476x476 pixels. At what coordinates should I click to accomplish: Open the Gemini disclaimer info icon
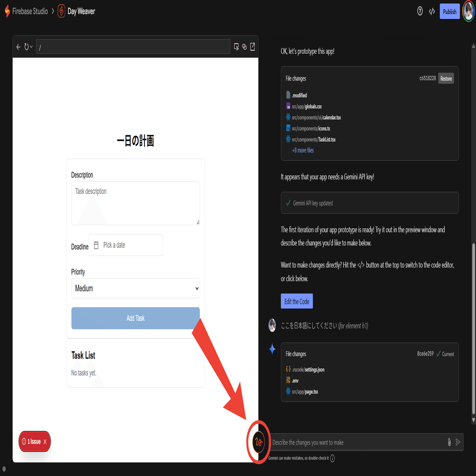[x=332, y=458]
